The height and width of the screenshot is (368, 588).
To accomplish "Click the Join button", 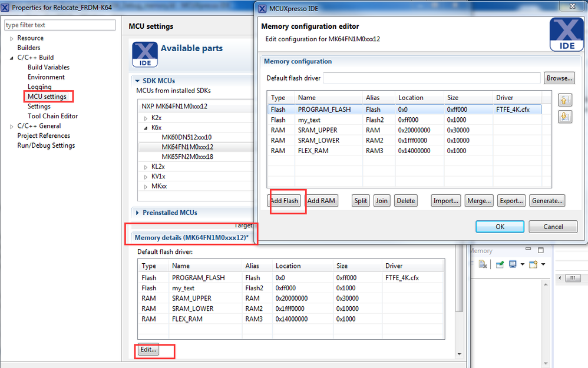I will click(x=382, y=201).
